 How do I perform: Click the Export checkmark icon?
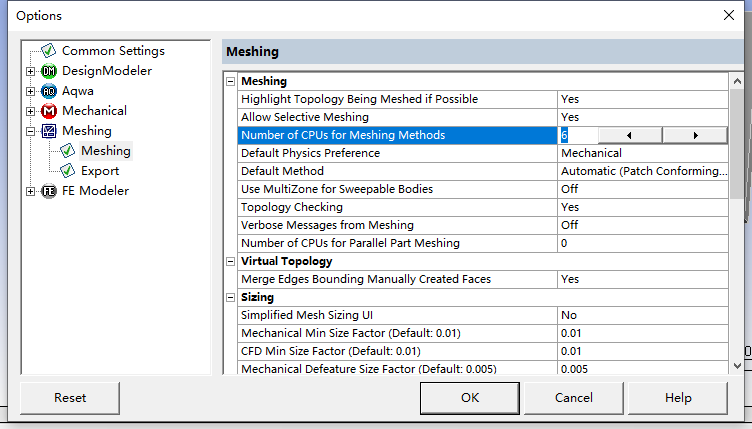[68, 171]
